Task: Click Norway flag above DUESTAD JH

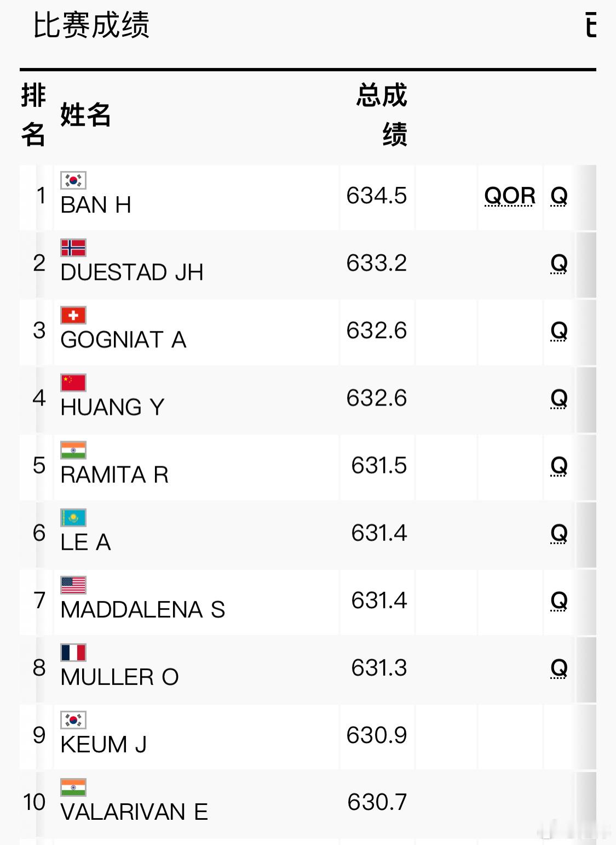Action: point(73,248)
